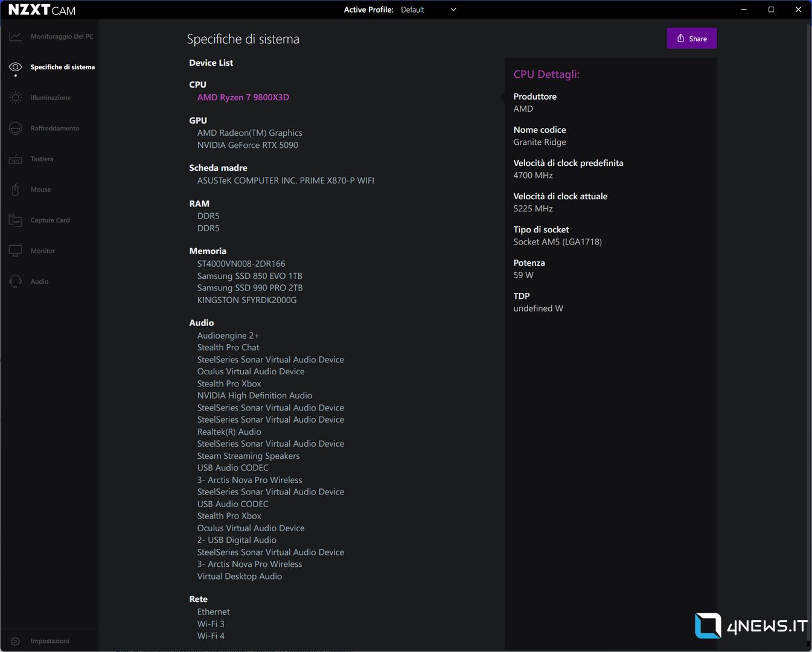The width and height of the screenshot is (812, 652).
Task: Select AMD Ryzen 7 9800X3D entry
Action: coord(243,97)
